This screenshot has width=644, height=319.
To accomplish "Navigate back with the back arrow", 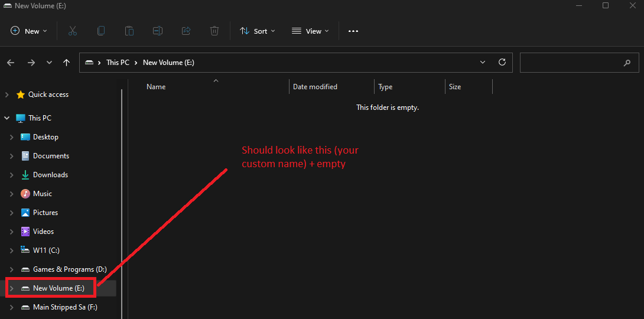I will click(x=11, y=62).
